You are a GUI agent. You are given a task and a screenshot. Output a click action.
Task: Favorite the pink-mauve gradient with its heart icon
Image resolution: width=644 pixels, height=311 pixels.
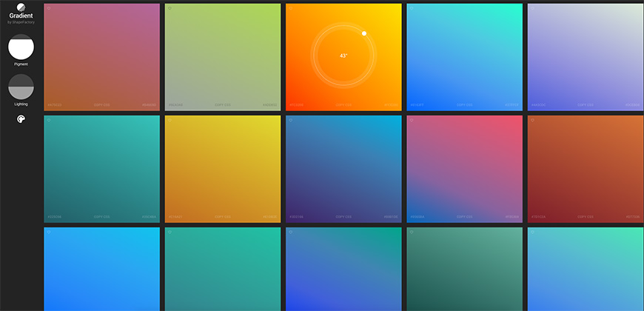point(49,9)
